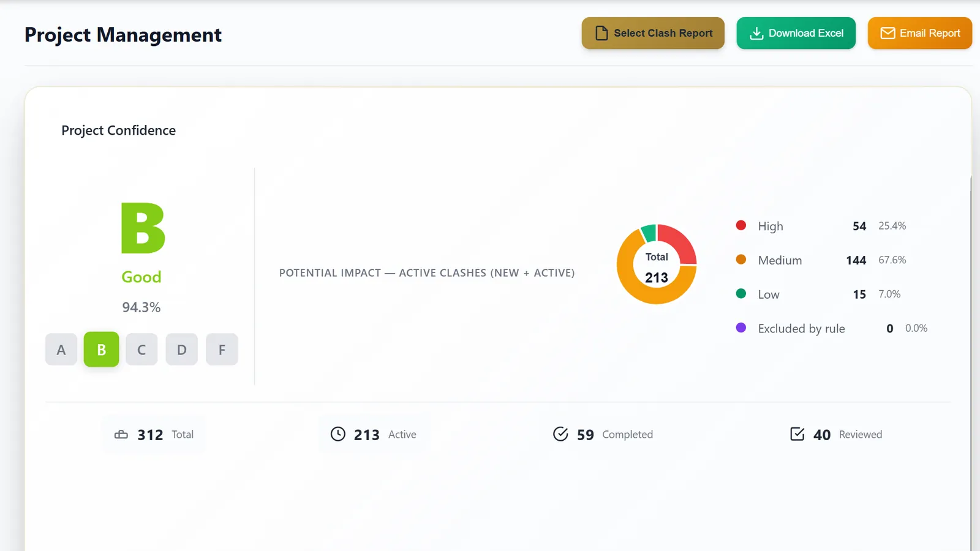Click the High count '54'
This screenshot has width=980, height=551.
click(x=859, y=227)
